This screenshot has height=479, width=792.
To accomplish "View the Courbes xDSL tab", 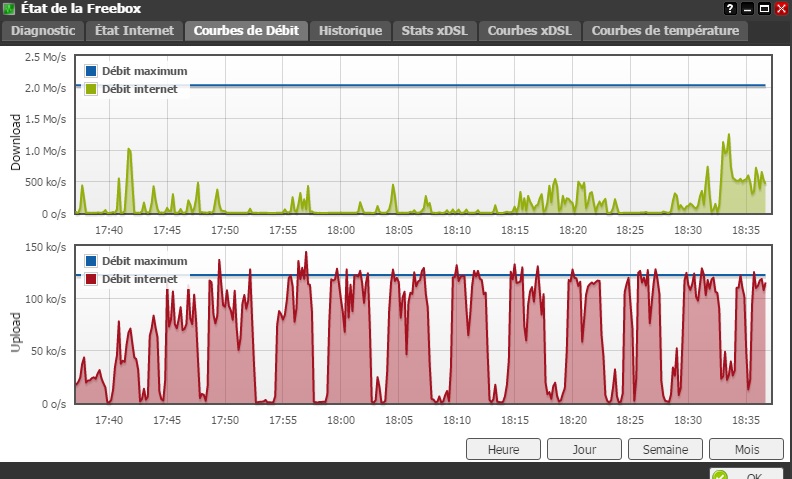I will (529, 30).
